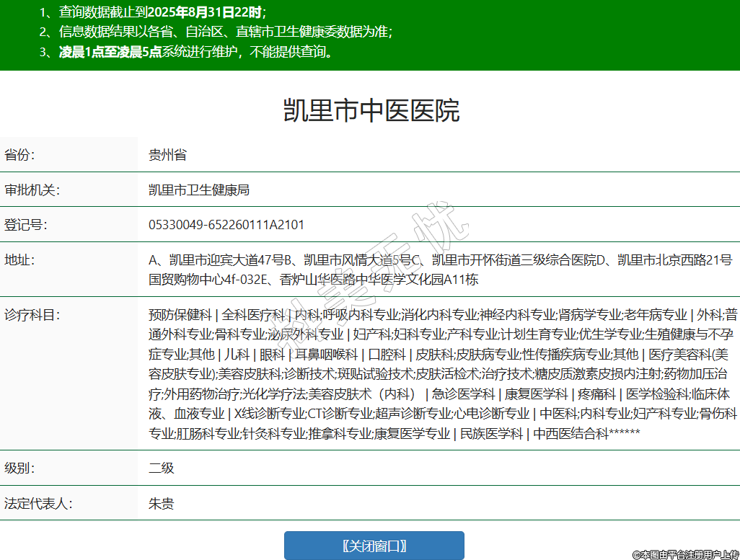Click the bold date 2025年8月31日22时
This screenshot has width=740, height=560.
click(205, 12)
